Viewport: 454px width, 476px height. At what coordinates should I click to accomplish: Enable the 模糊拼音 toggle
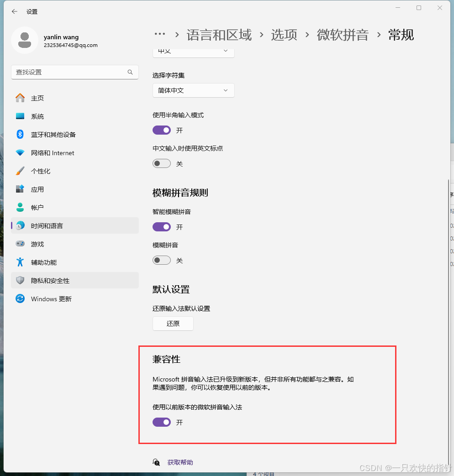pyautogui.click(x=162, y=260)
